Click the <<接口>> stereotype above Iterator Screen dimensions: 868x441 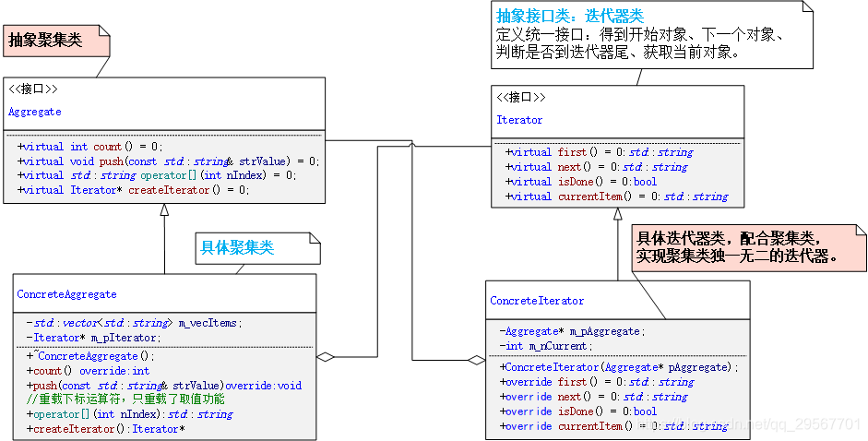point(521,98)
